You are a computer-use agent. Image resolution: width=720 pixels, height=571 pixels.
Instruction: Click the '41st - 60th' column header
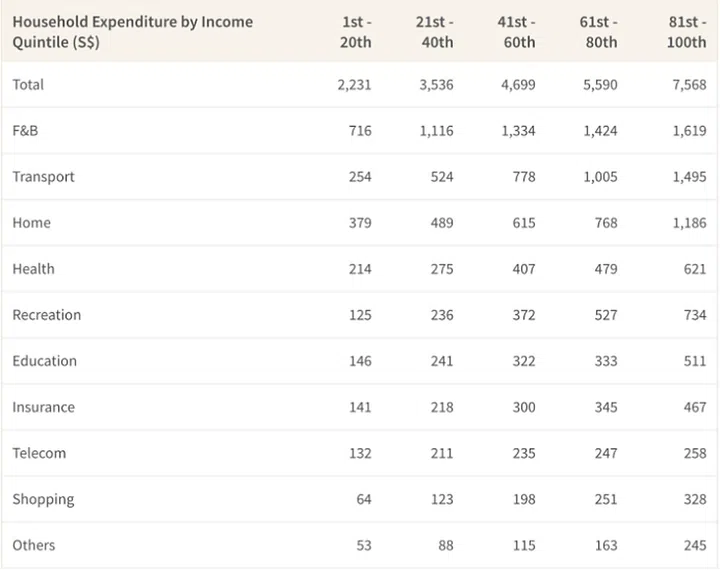(x=517, y=31)
